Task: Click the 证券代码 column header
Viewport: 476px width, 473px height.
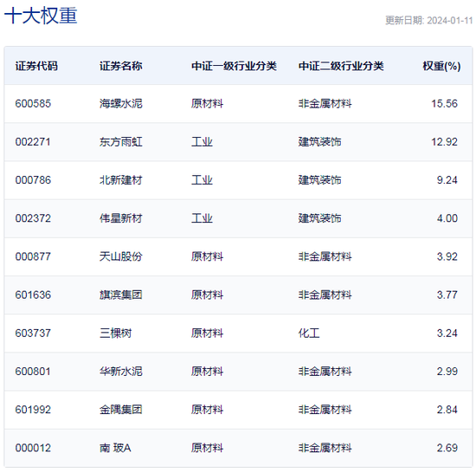Action: click(36, 66)
